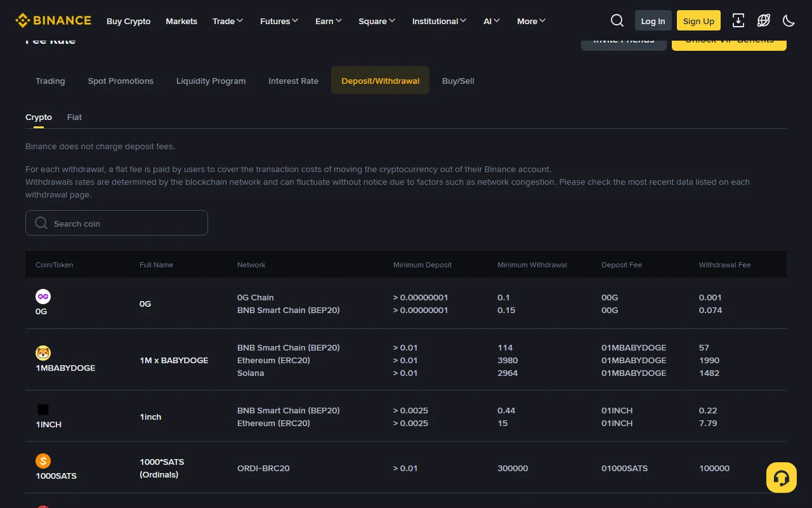Open the app download icon

738,21
